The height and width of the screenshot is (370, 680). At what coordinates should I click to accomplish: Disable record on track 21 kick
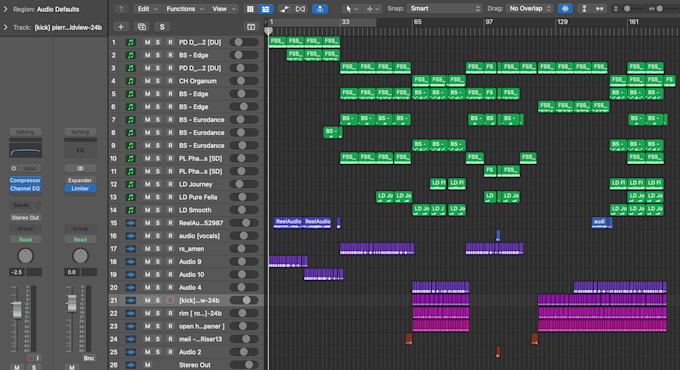tap(170, 301)
